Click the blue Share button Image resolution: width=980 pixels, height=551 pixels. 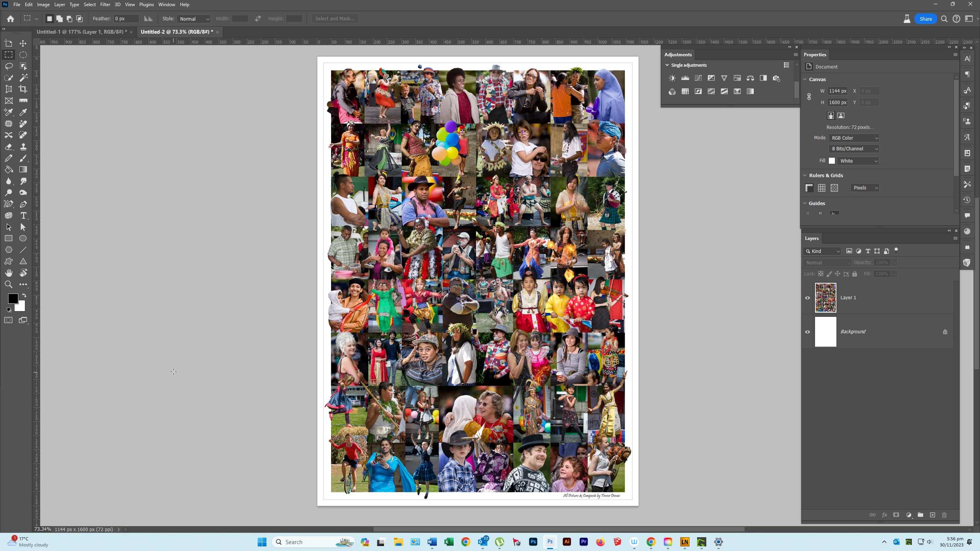pyautogui.click(x=925, y=19)
